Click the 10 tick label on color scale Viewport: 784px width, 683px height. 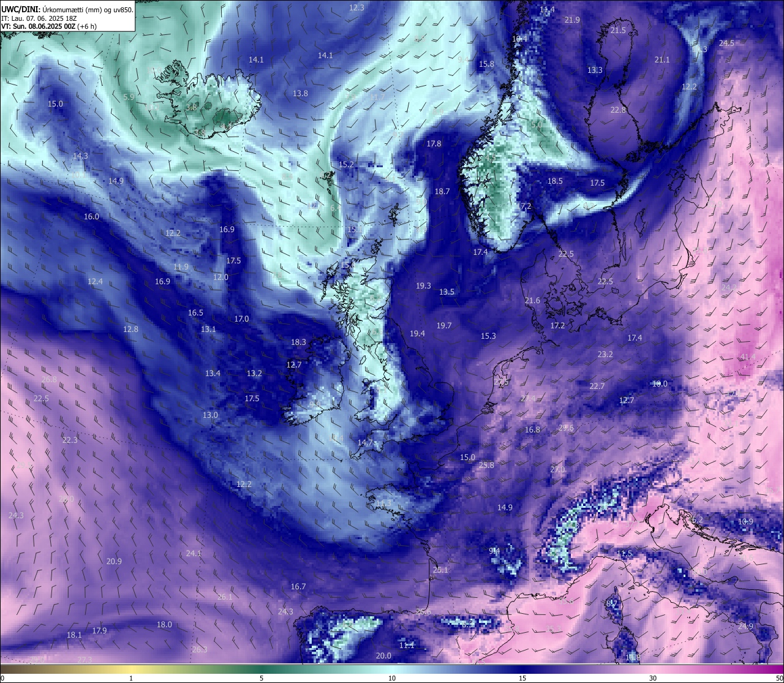point(391,678)
